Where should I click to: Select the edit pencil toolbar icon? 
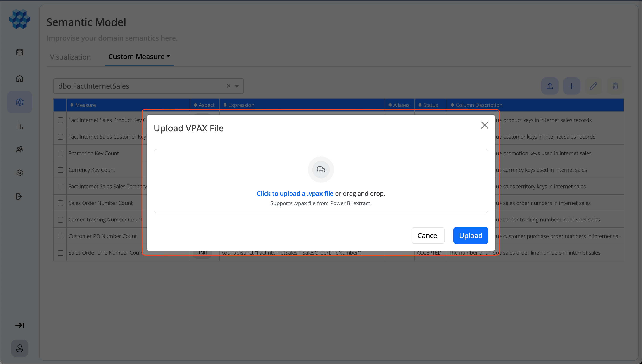click(594, 86)
